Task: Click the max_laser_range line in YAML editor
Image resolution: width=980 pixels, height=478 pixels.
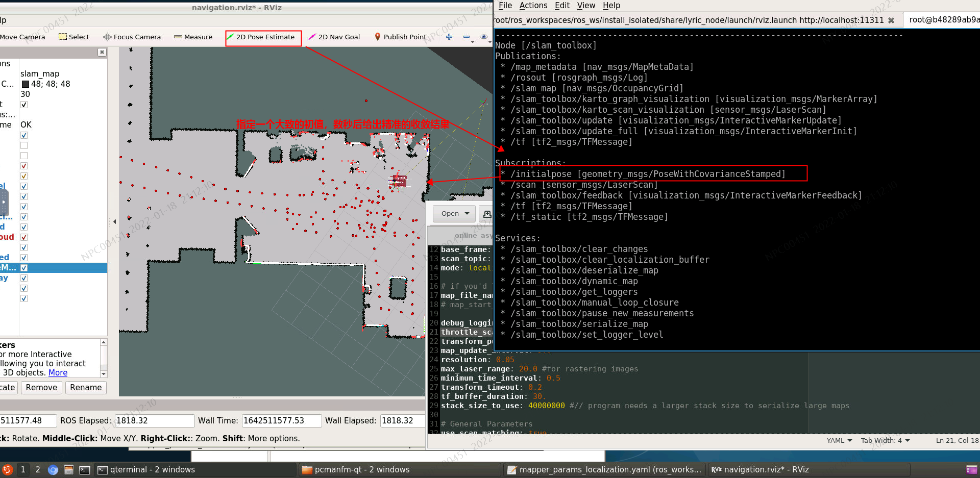Action: pyautogui.click(x=539, y=369)
